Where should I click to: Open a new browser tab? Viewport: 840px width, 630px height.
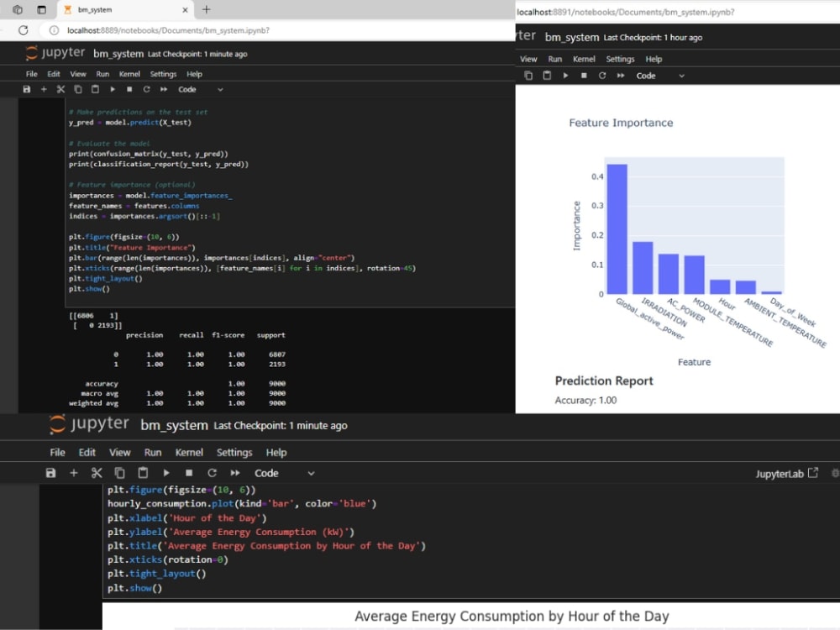click(207, 9)
